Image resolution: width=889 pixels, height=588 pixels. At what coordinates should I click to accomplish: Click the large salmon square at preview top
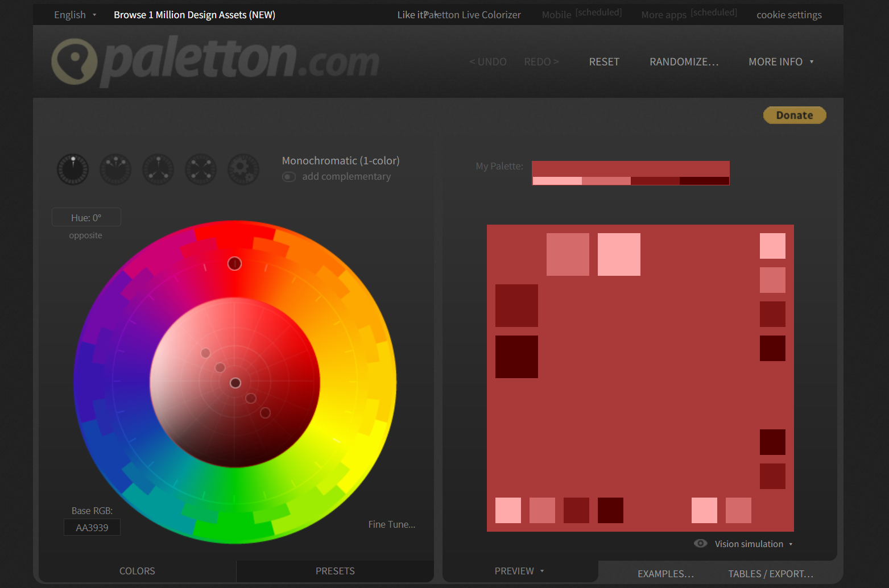pos(568,254)
